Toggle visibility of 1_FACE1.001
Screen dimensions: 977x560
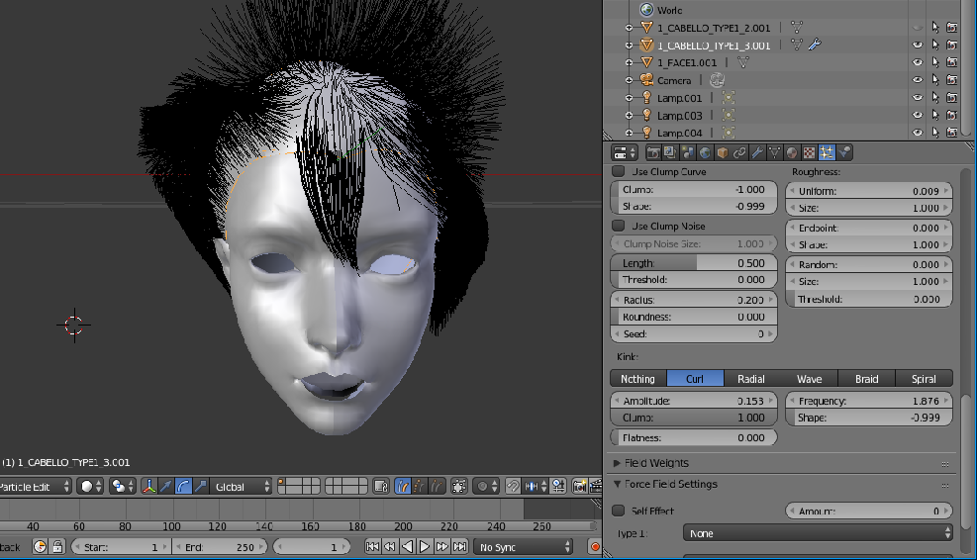(x=918, y=62)
